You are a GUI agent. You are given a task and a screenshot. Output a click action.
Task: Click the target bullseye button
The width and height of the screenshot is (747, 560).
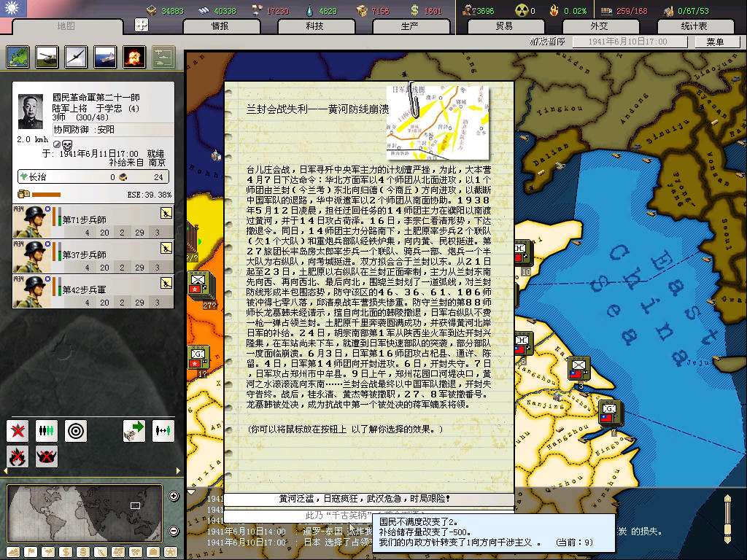(76, 431)
